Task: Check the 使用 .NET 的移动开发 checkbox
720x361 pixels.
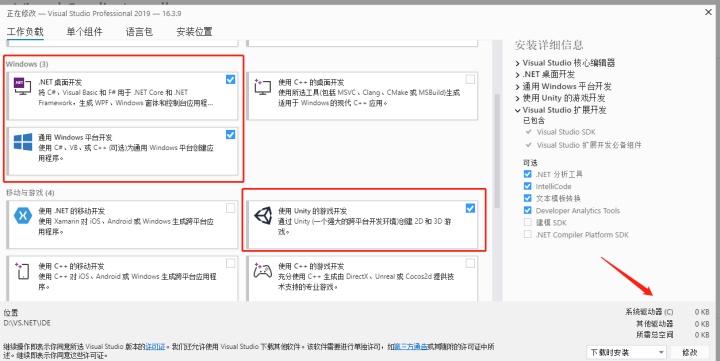Action: click(231, 208)
